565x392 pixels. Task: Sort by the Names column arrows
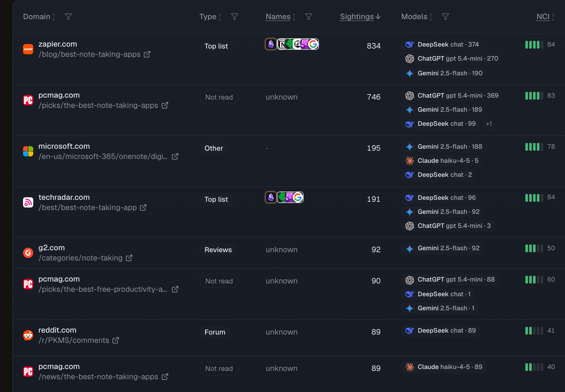294,17
